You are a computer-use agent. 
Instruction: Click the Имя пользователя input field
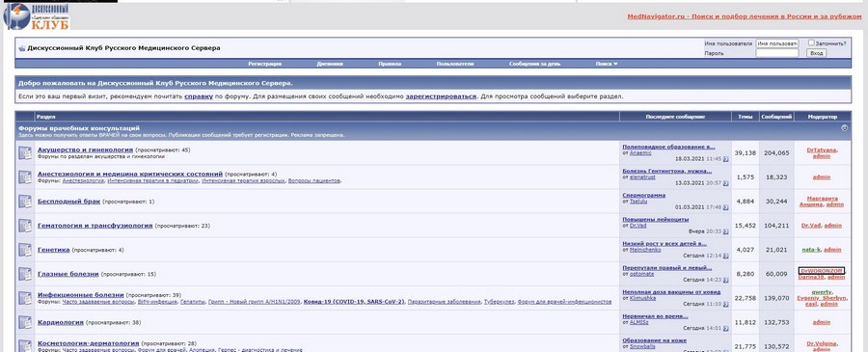pos(777,43)
